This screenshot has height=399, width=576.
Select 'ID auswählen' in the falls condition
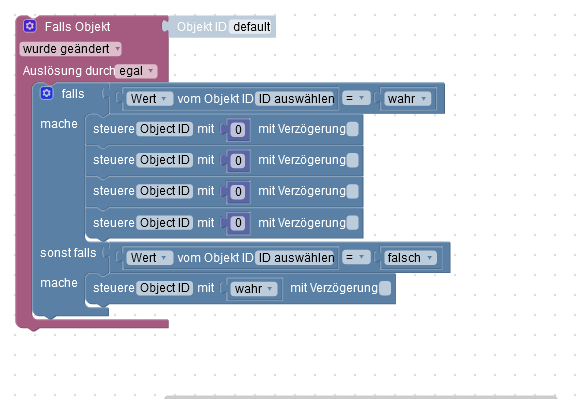pyautogui.click(x=296, y=98)
